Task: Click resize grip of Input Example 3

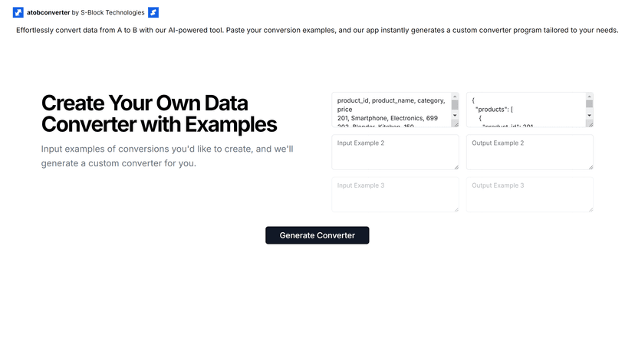Action: [456, 209]
